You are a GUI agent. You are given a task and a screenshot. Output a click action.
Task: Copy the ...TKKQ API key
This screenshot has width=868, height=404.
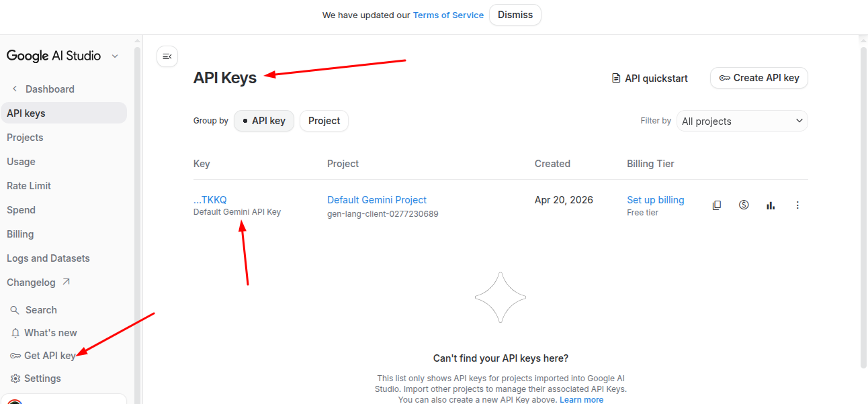point(717,205)
